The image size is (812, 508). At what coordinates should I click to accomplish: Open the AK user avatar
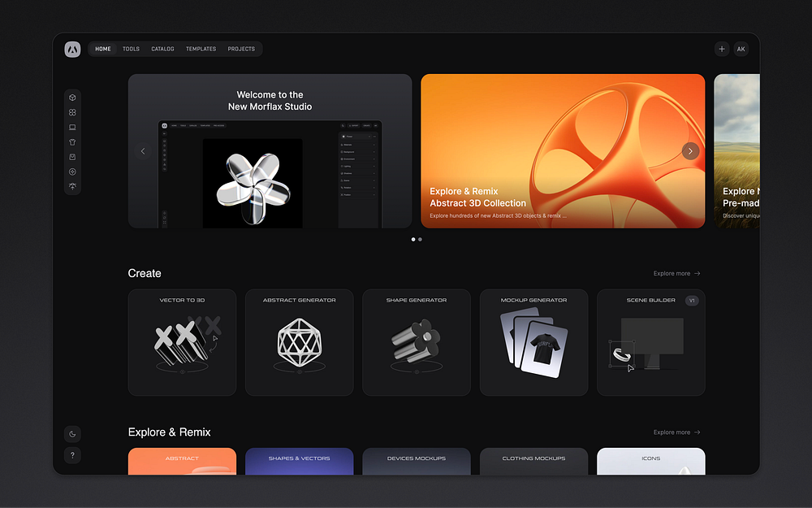point(741,50)
